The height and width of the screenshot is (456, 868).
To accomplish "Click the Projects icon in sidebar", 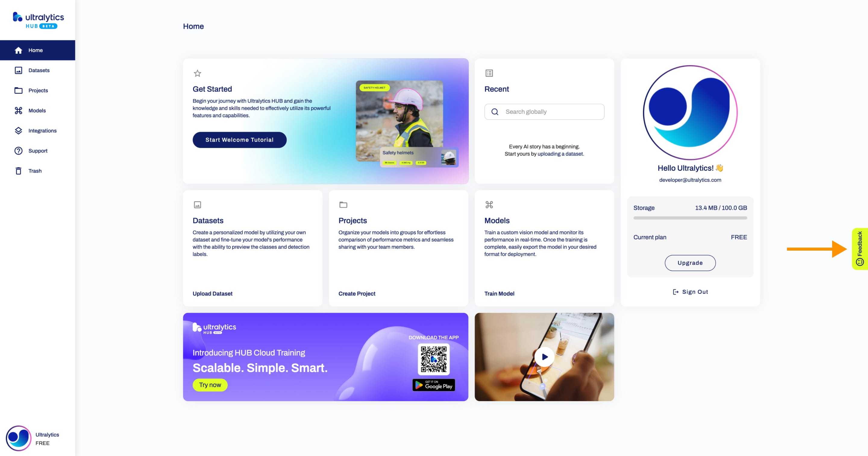I will 19,90.
